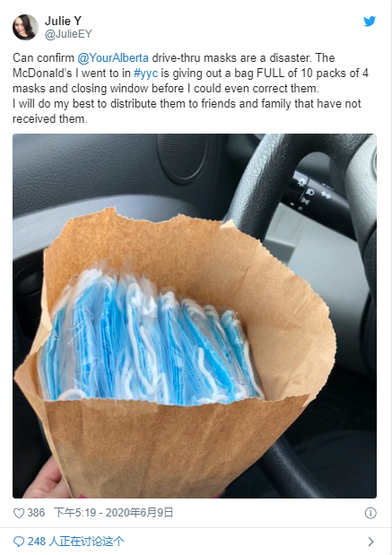Click the blue reply bubble icon
The height and width of the screenshot is (555, 392).
[19, 542]
